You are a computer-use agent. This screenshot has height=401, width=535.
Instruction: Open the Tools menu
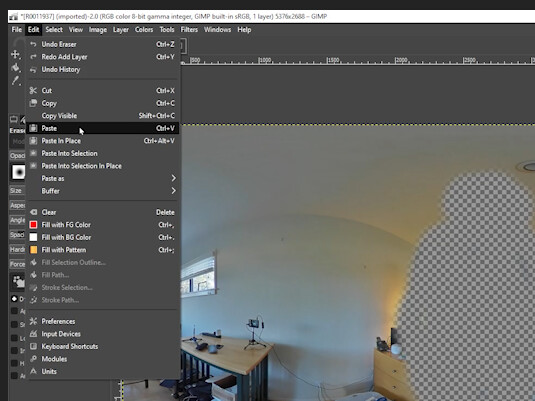pos(167,30)
